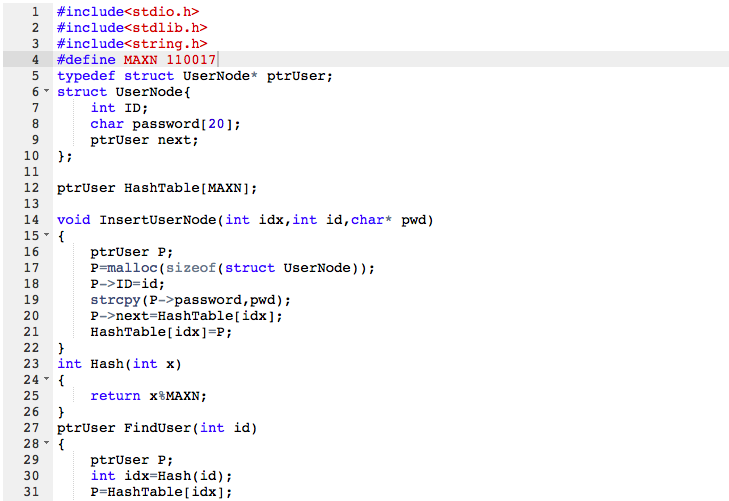Screen dimensions: 729x501
Task: Click the 'void InsertUserNode' function signature
Action: 245,220
